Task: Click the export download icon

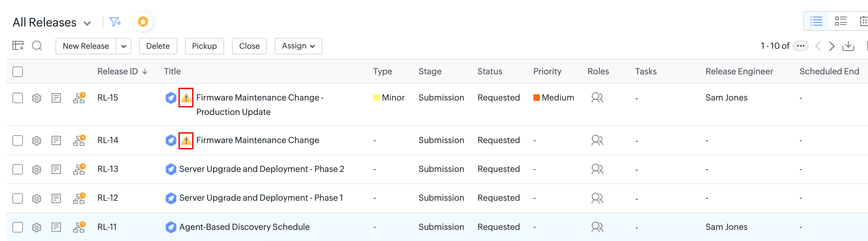Action: click(x=848, y=46)
